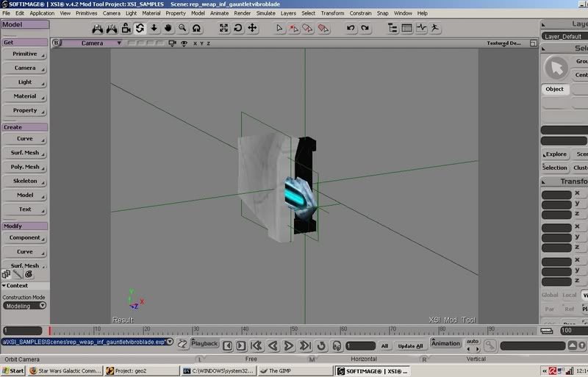The image size is (588, 377).
Task: Click the Object selection filter button
Action: (x=555, y=89)
